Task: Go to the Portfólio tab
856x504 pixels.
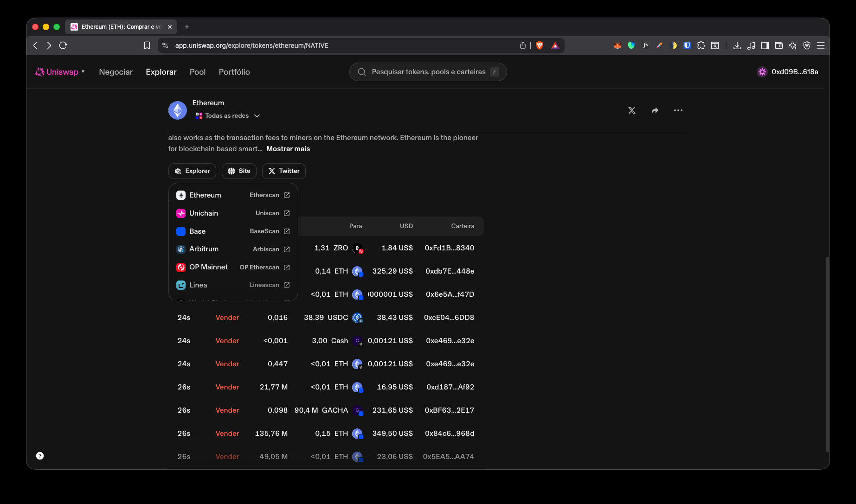Action: [234, 72]
